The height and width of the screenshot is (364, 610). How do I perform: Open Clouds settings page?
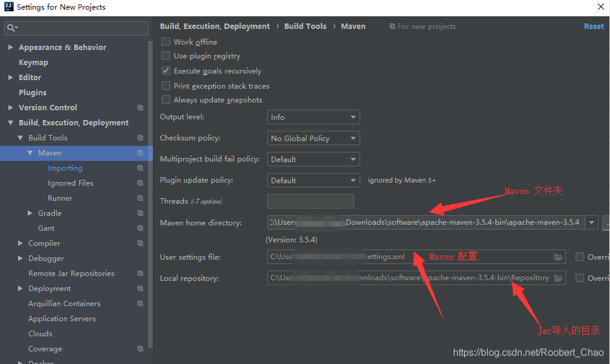pos(40,334)
